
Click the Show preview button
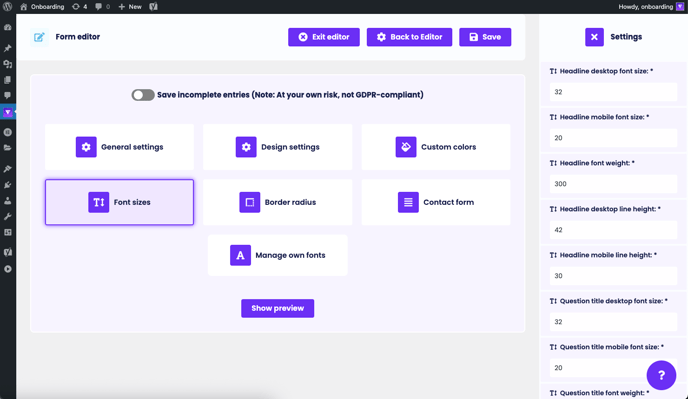coord(277,309)
